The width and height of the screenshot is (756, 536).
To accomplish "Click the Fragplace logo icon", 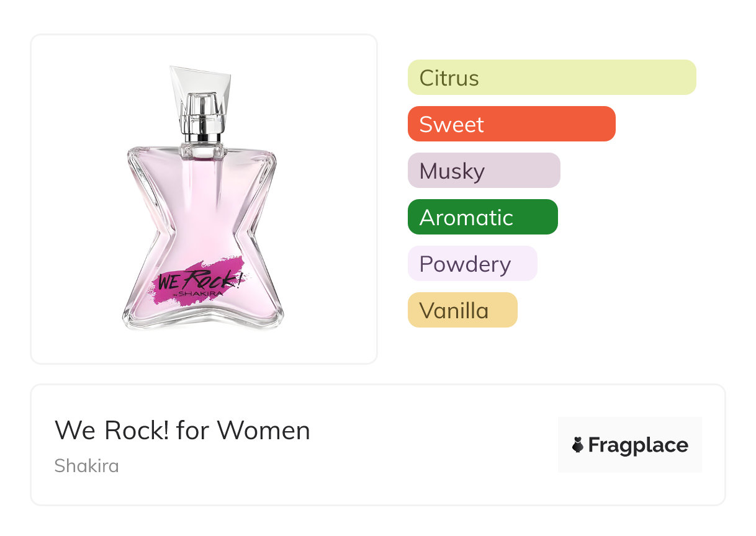I will click(x=578, y=445).
